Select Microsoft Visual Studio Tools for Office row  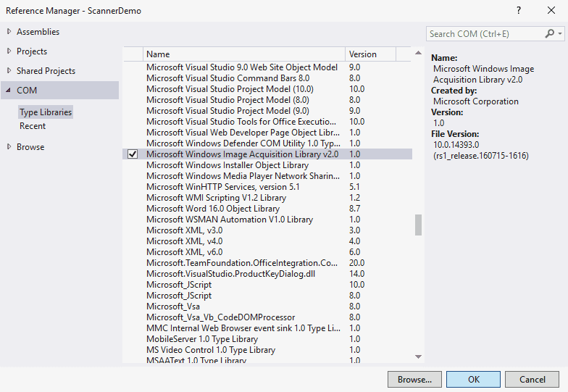[x=267, y=122]
